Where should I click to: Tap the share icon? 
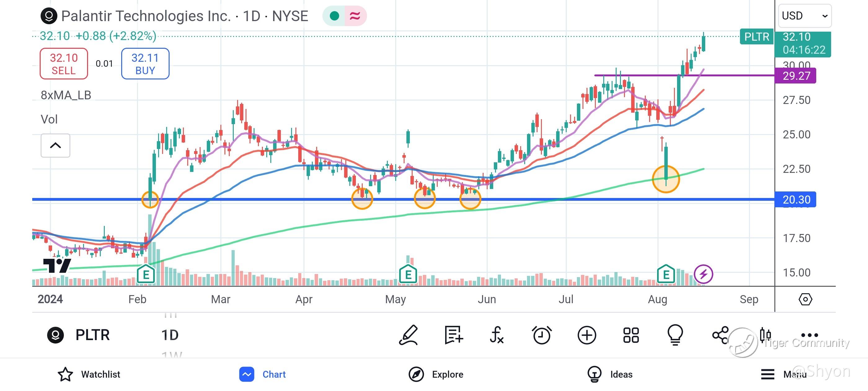click(x=720, y=335)
